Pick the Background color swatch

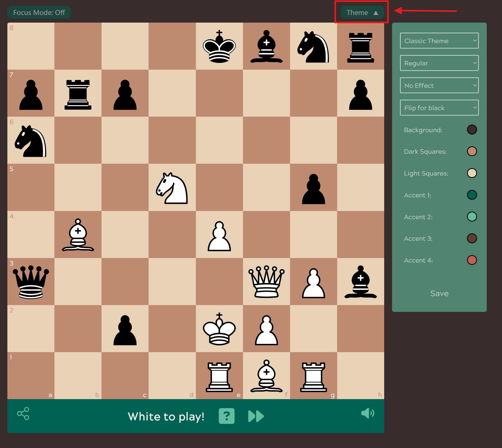pyautogui.click(x=472, y=130)
